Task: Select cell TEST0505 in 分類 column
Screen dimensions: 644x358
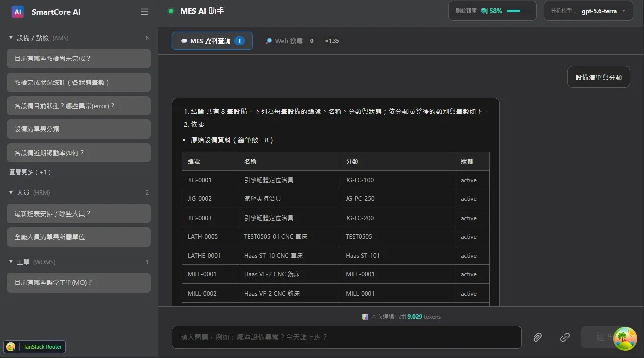Action: click(397, 237)
